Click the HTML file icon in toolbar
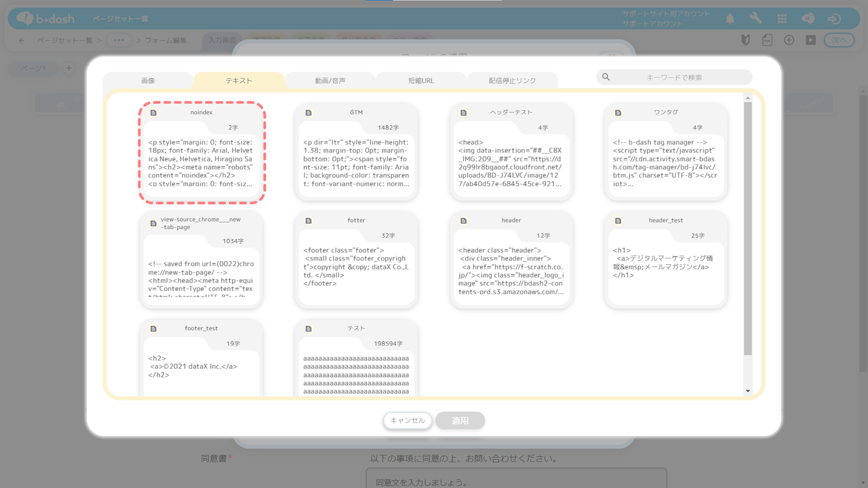The width and height of the screenshot is (868, 488). pyautogui.click(x=767, y=40)
